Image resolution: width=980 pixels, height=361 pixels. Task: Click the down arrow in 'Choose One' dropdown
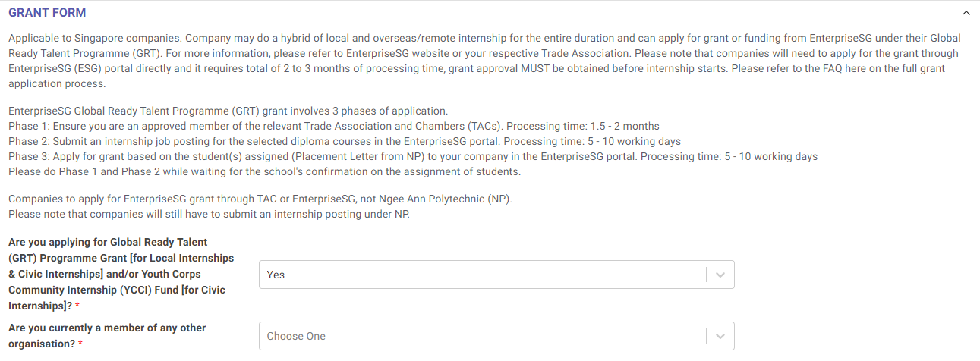click(x=720, y=336)
